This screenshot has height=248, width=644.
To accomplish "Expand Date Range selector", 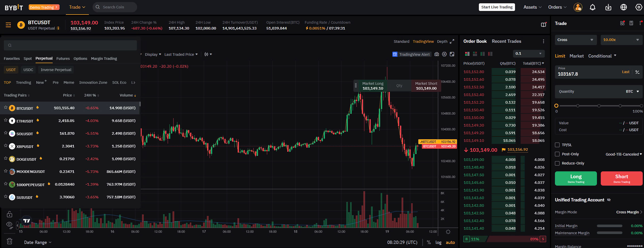I will pyautogui.click(x=38, y=242).
